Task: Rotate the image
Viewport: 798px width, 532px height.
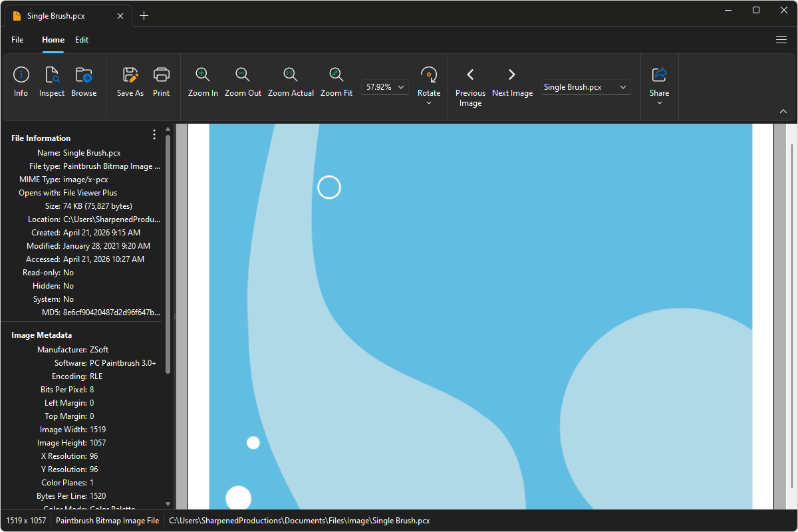Action: pos(428,81)
